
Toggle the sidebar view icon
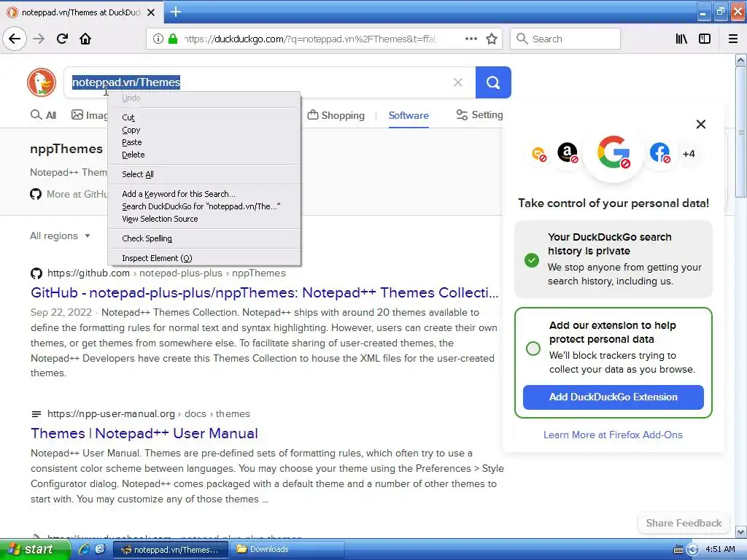705,39
